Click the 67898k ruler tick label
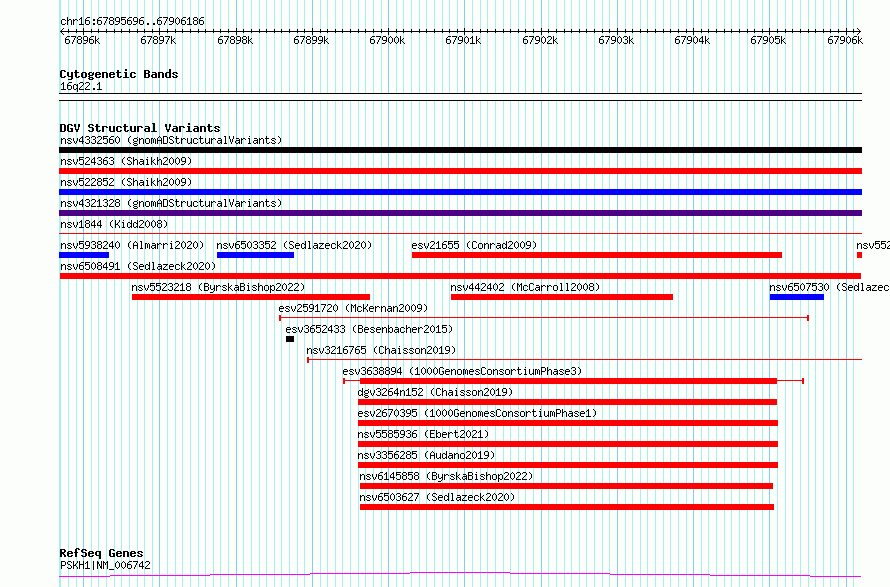The width and height of the screenshot is (890, 587). 235,40
